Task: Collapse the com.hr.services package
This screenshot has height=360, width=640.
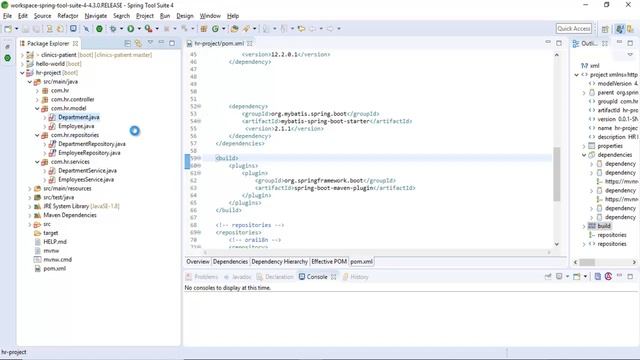Action: (x=37, y=162)
